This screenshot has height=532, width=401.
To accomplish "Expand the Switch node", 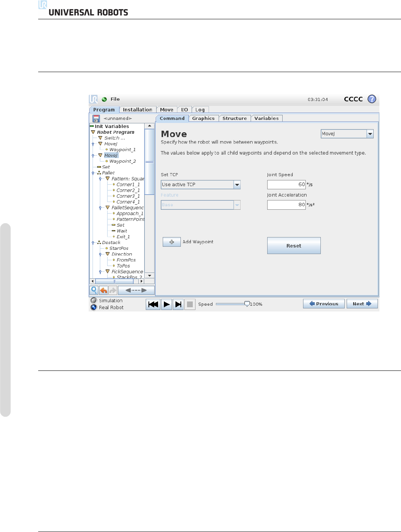I will click(100, 138).
